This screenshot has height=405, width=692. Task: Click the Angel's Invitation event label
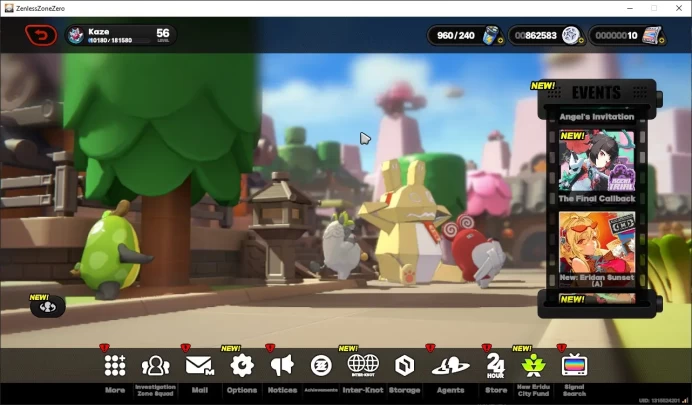click(x=597, y=117)
